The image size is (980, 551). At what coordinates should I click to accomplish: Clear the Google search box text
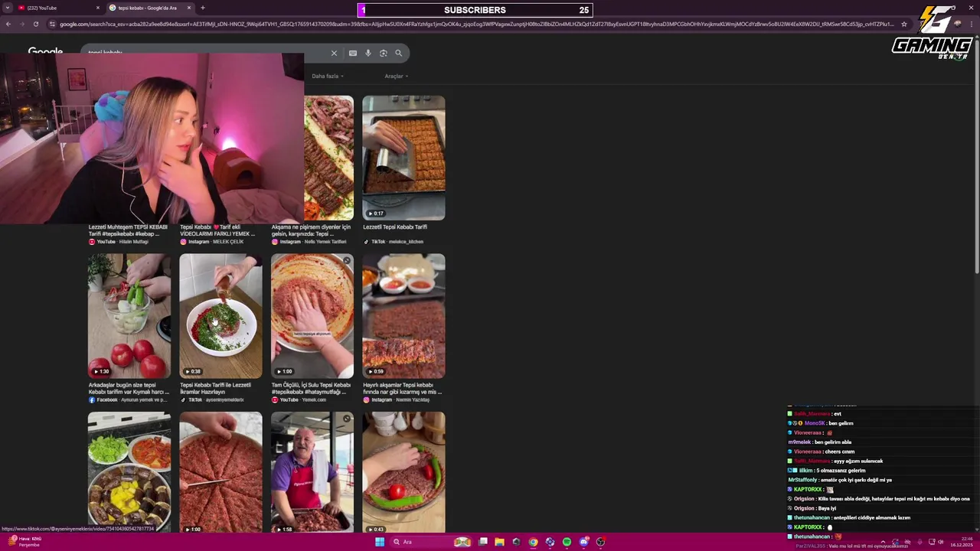pos(334,53)
